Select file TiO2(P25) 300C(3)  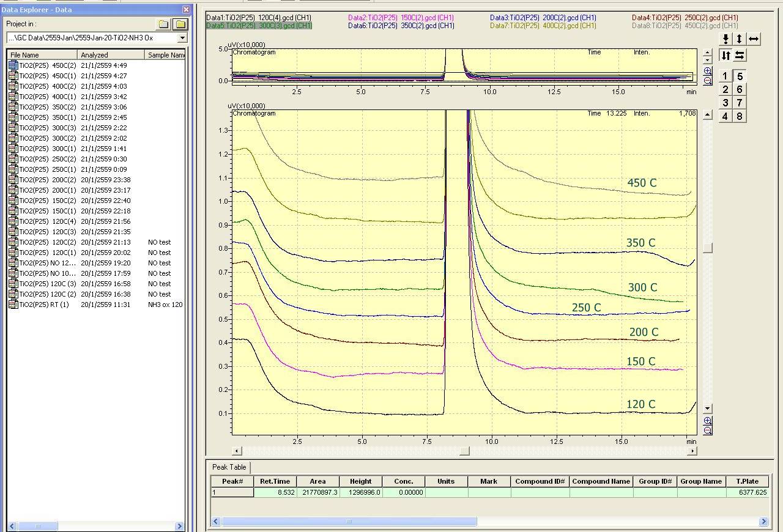(x=48, y=128)
